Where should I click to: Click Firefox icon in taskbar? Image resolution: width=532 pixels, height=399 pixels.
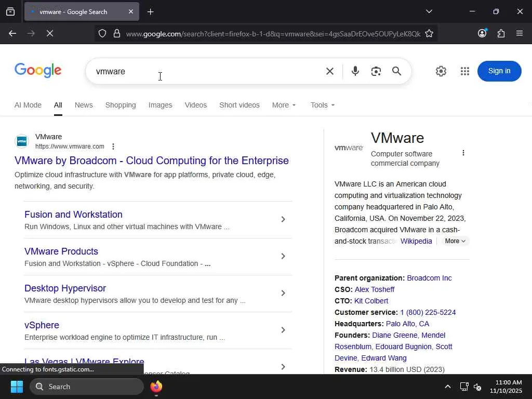156,387
